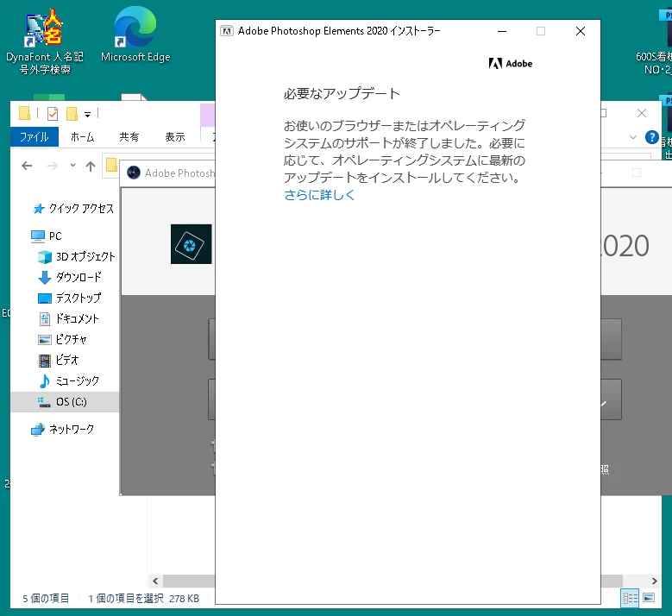672x616 pixels.
Task: Click new folder icon in Explorer quick access toolbar
Action: pos(72,114)
